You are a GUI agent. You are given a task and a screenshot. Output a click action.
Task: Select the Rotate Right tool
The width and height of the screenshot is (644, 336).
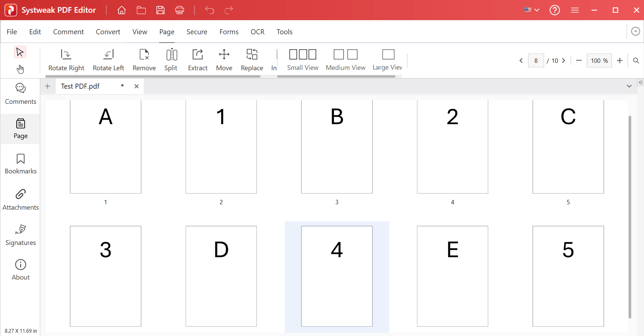click(x=66, y=60)
